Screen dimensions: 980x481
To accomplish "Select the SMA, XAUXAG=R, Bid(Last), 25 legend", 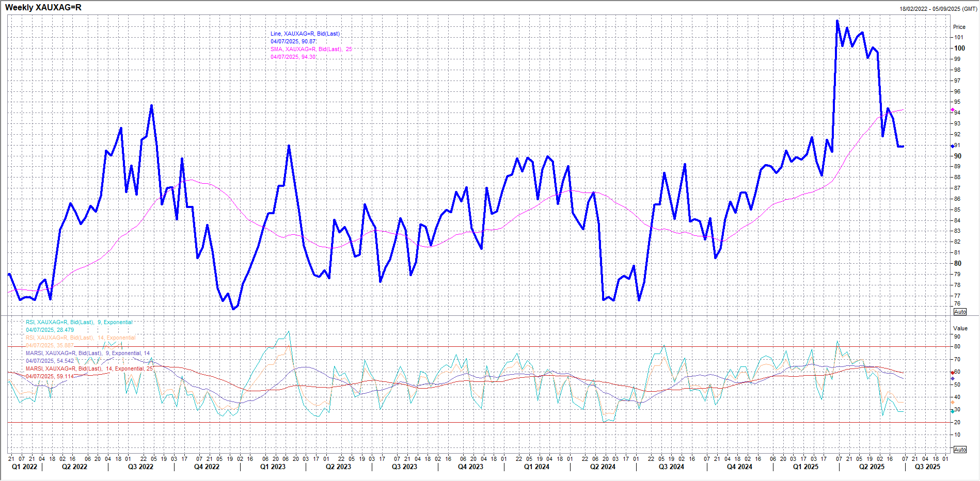I will (311, 49).
